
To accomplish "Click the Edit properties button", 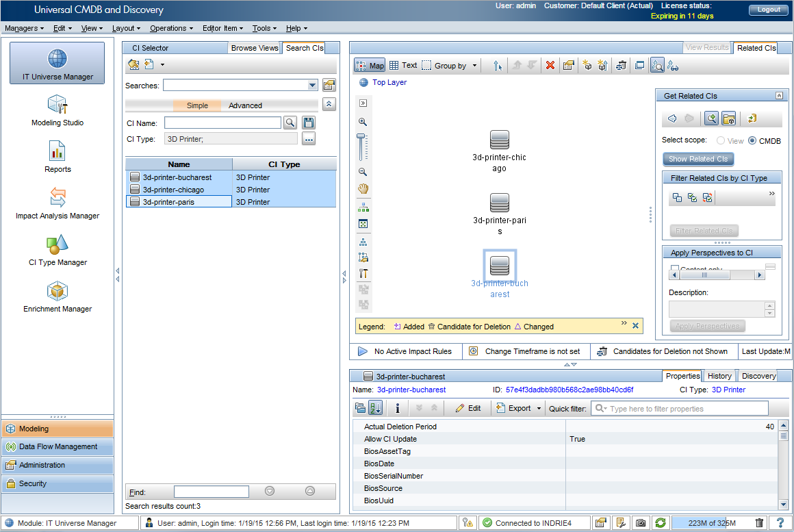I will tap(468, 408).
